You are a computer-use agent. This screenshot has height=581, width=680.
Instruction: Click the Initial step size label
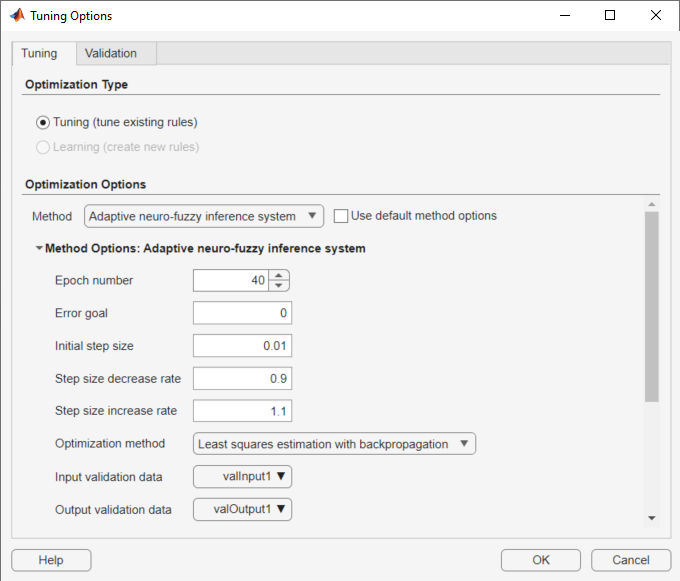(x=94, y=346)
